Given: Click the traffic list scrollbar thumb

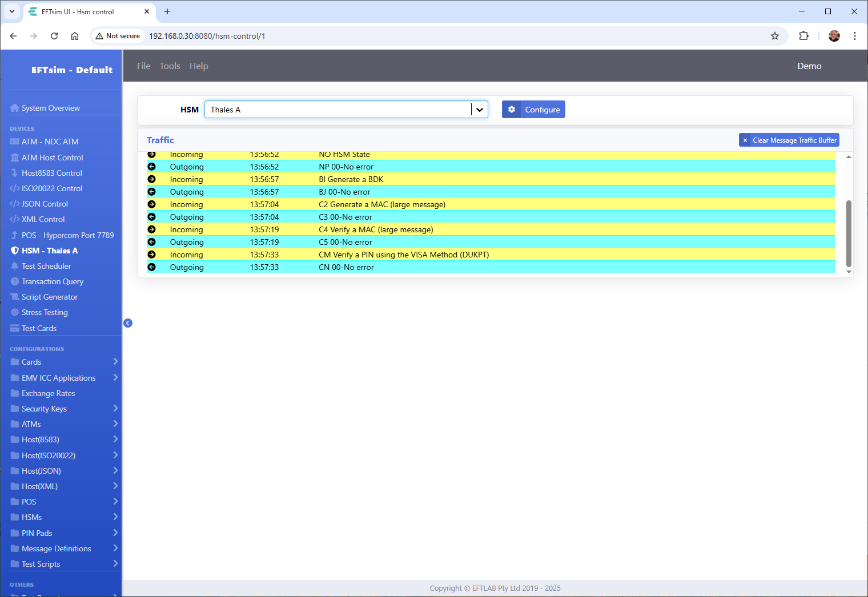Looking at the screenshot, I should (849, 233).
